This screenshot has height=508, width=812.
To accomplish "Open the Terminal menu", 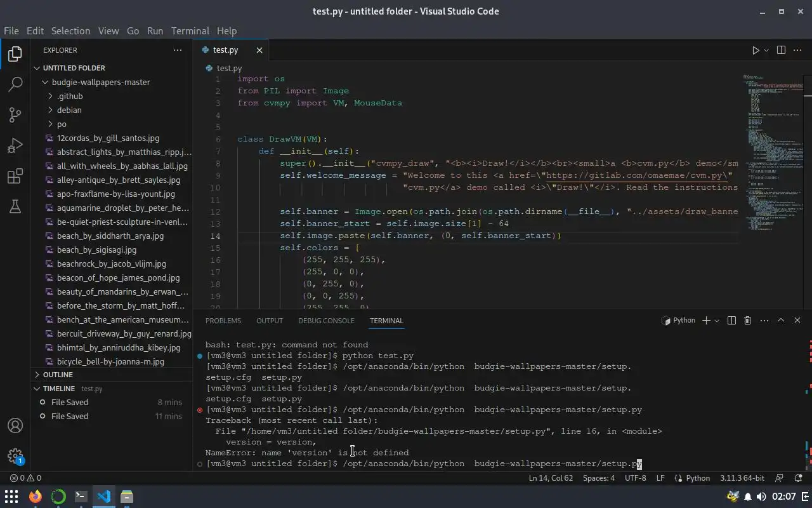I will coord(190,30).
